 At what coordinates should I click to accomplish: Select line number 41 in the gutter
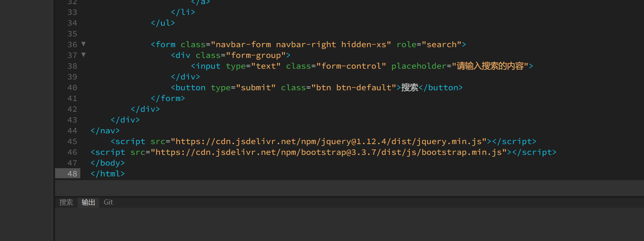pyautogui.click(x=72, y=98)
